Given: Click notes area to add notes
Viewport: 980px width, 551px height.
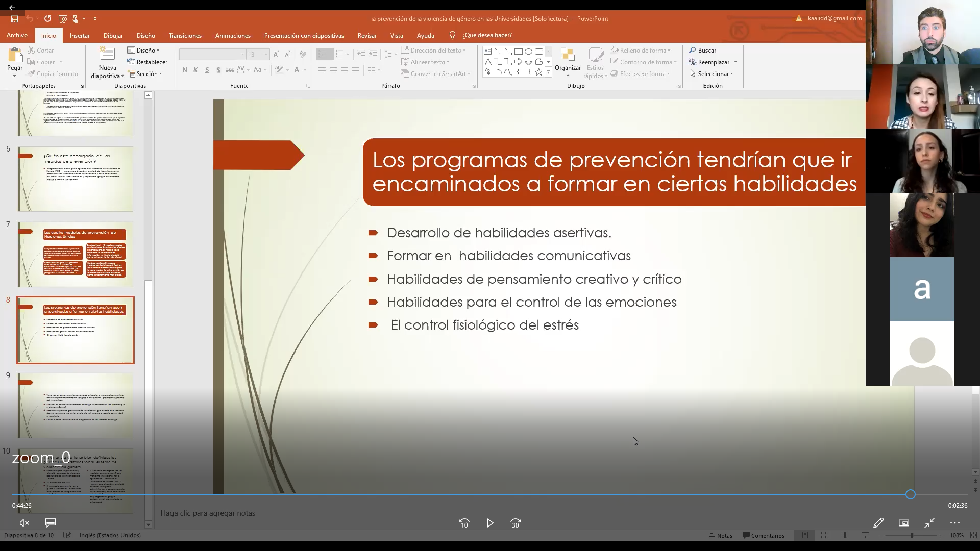Looking at the screenshot, I should [x=208, y=513].
